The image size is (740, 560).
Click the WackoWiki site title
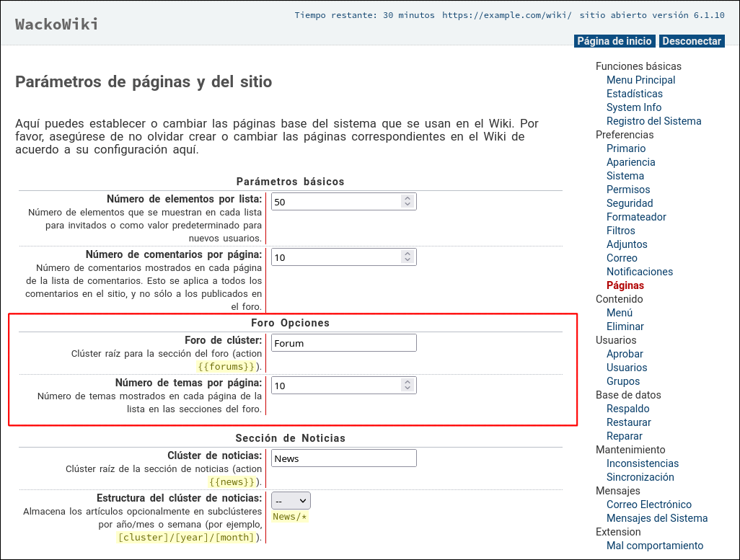tap(57, 25)
